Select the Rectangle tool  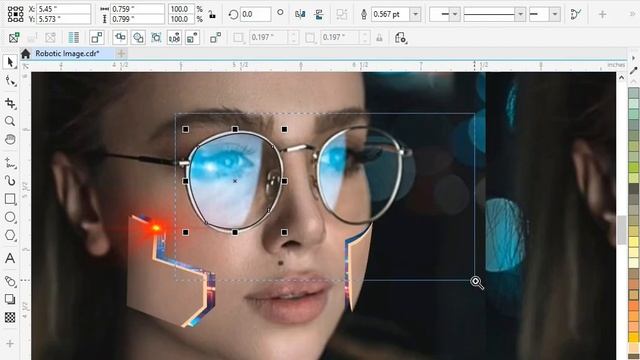click(10, 199)
